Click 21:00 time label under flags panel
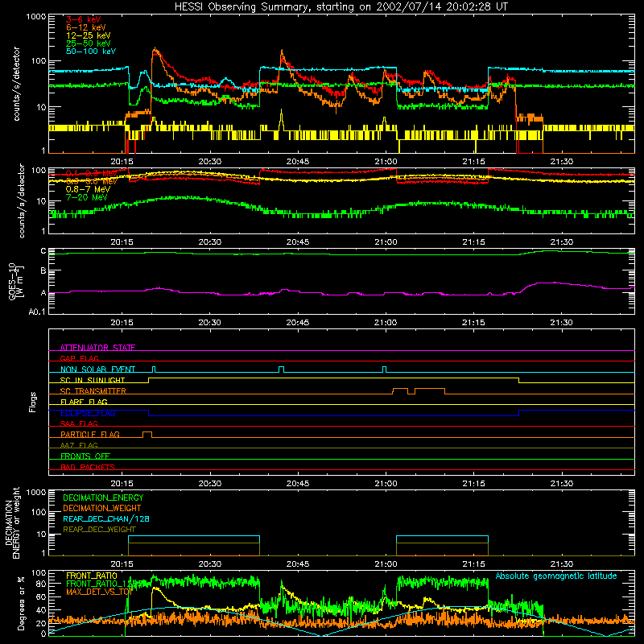This screenshot has height=644, width=644. [x=386, y=484]
